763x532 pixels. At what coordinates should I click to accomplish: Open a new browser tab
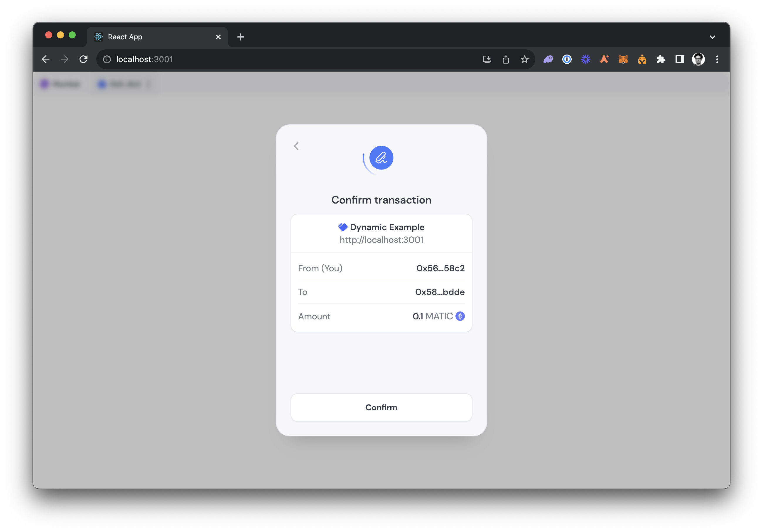point(241,37)
